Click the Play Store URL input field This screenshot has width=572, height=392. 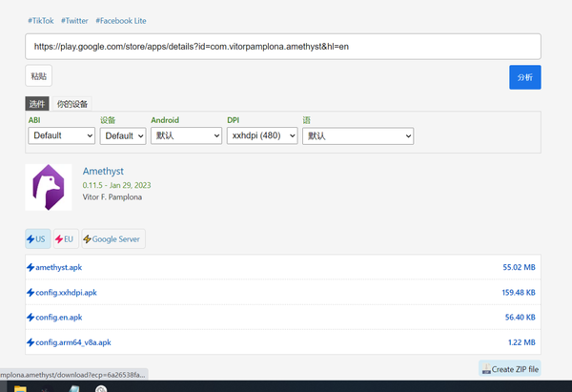coord(283,46)
